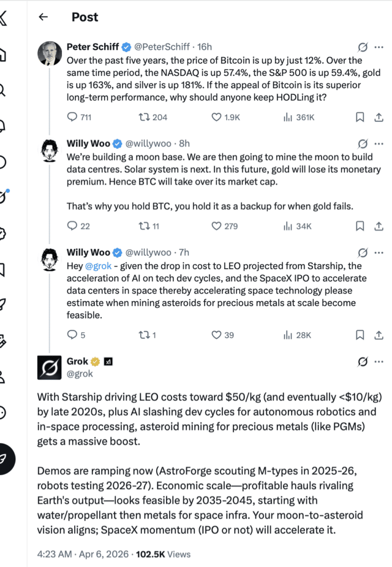Open Grok's profile avatar

(x=49, y=367)
